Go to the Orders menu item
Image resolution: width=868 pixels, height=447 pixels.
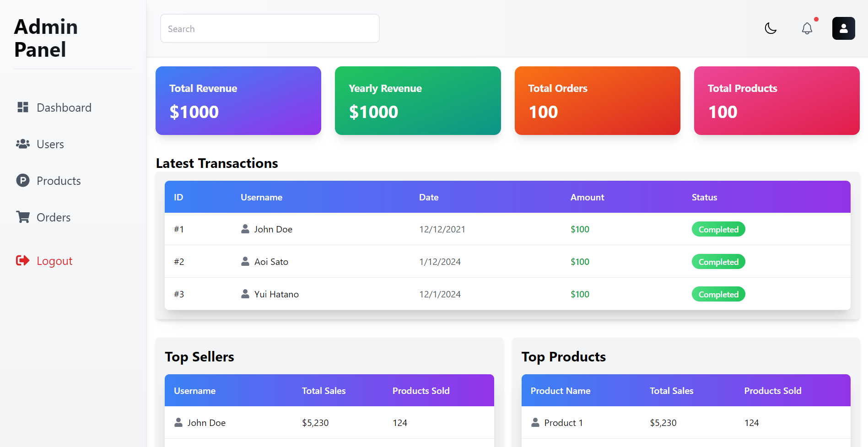coord(54,217)
